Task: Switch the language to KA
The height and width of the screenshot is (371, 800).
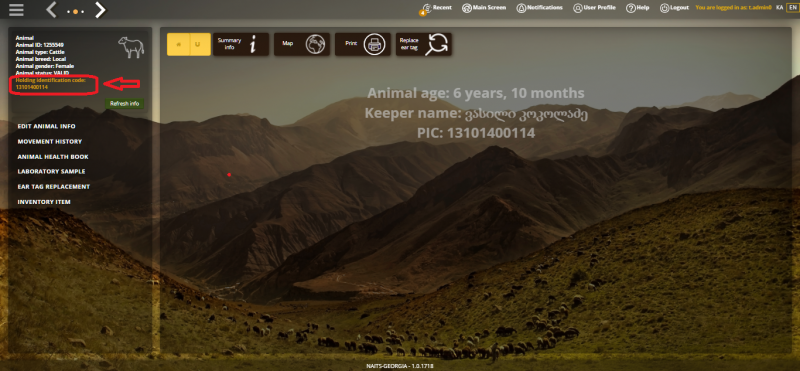Action: point(780,8)
